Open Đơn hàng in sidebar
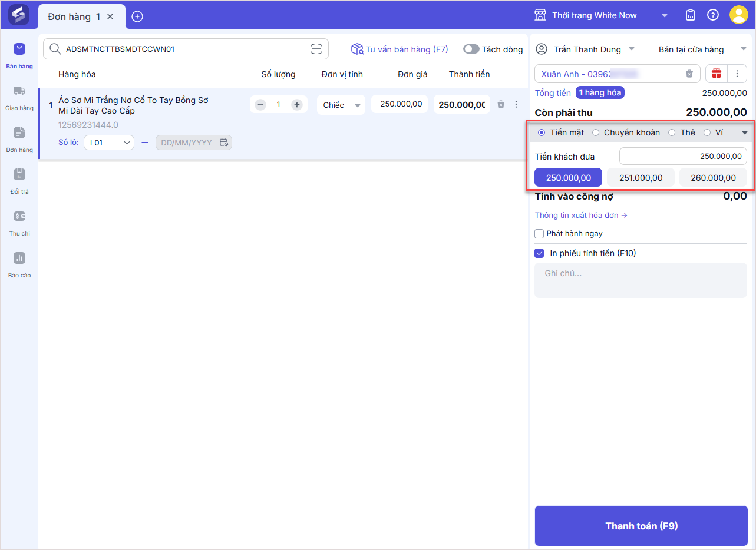Viewport: 756px width, 550px height. [x=19, y=140]
